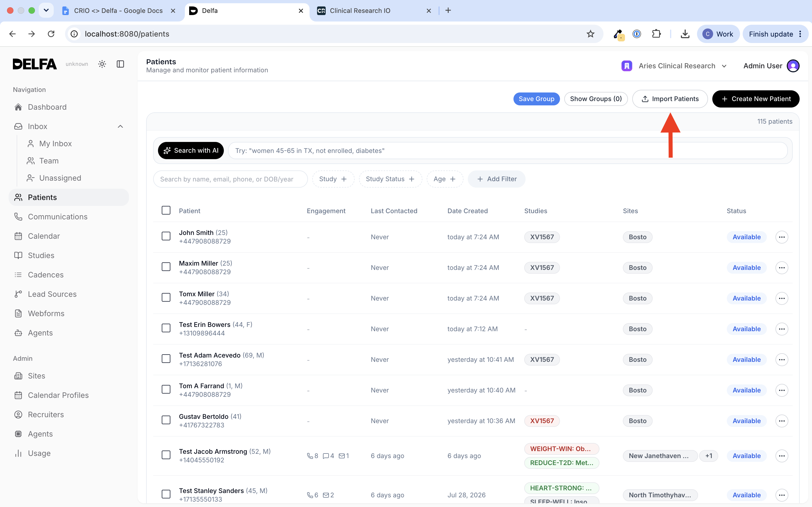Open row actions menu for John Smith

tap(782, 237)
